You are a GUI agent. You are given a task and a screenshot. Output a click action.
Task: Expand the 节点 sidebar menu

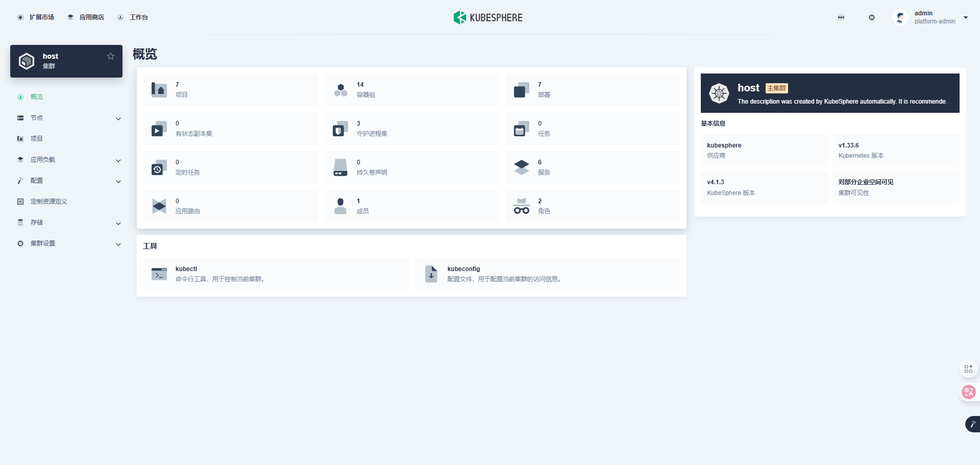[x=69, y=118]
